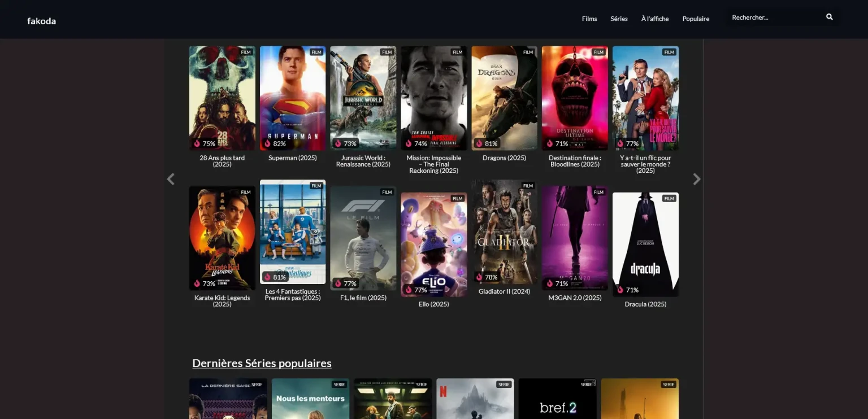Click the search magnifier icon

[830, 17]
